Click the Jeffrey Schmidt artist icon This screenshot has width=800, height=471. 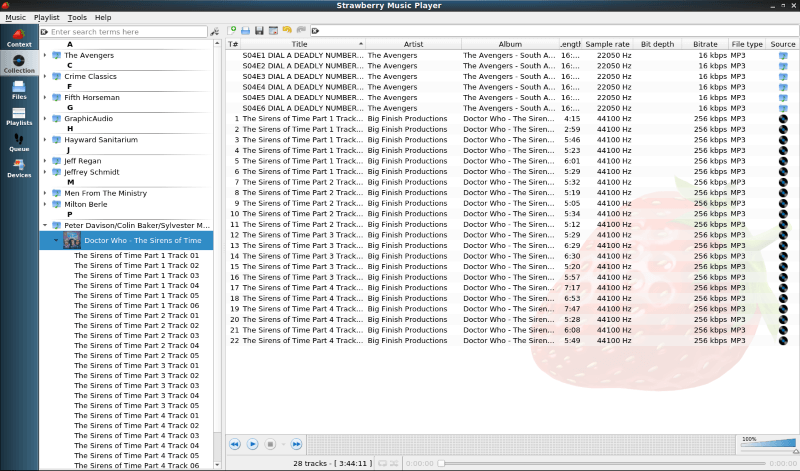pyautogui.click(x=56, y=172)
